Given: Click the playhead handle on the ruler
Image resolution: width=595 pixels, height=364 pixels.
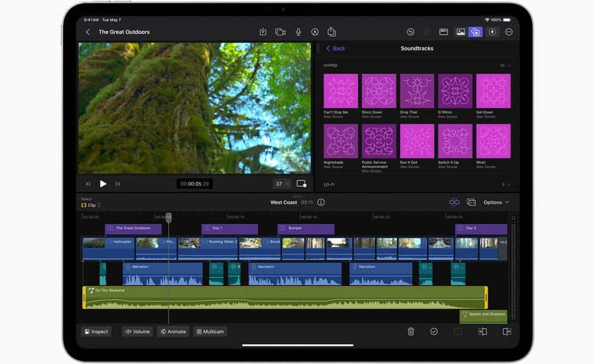Looking at the screenshot, I should [x=169, y=217].
